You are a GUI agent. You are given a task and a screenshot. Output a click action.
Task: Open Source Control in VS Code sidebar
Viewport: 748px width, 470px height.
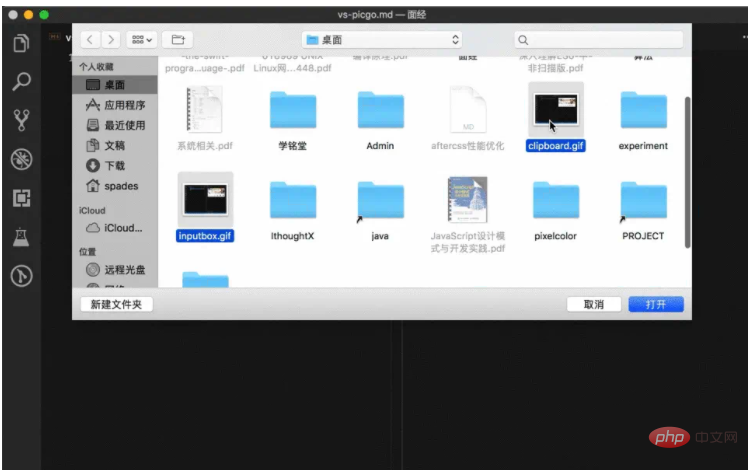click(x=21, y=120)
